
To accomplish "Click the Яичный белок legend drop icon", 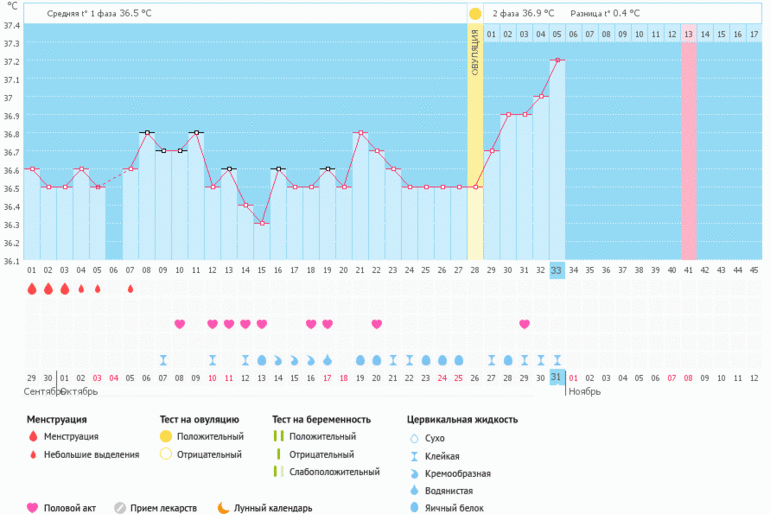I will (x=414, y=508).
